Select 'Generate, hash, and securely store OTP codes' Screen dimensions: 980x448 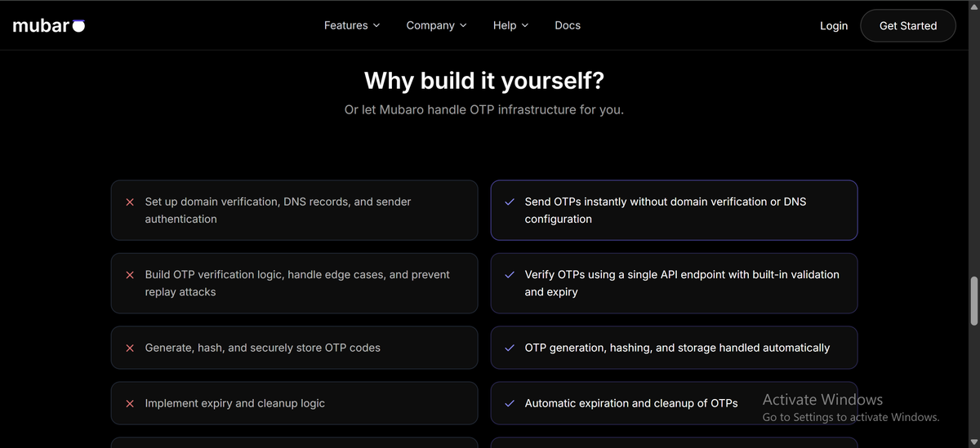click(x=263, y=348)
